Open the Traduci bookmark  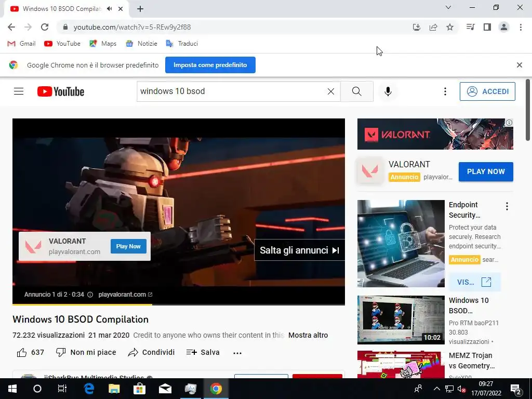coord(182,44)
